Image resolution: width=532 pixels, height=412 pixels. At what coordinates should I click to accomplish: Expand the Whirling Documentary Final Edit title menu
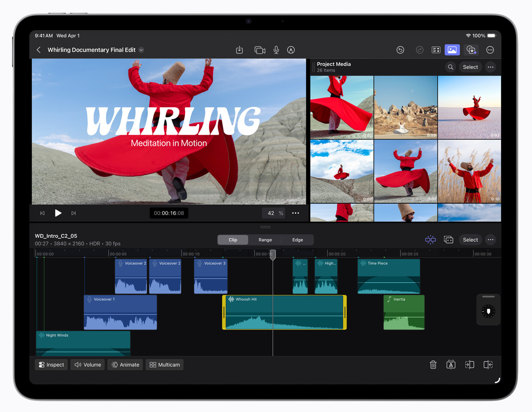(x=141, y=50)
